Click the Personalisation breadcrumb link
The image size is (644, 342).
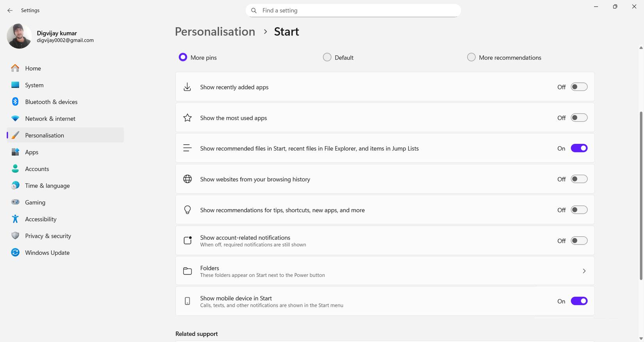point(215,32)
